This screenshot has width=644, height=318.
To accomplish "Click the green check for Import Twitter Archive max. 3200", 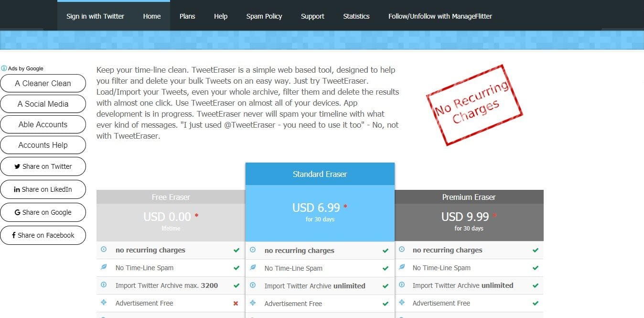I will point(236,285).
